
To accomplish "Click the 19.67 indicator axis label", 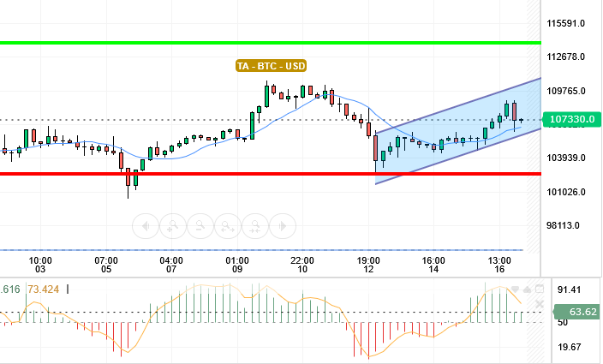I will (569, 347).
